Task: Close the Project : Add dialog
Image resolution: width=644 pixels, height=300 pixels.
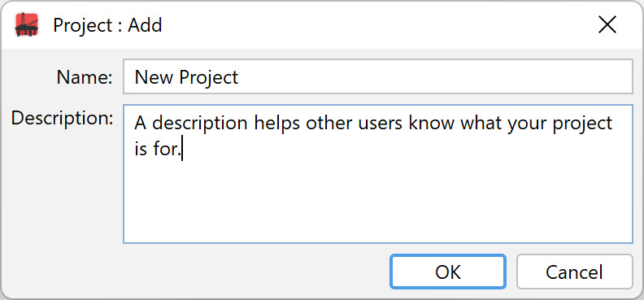Action: pos(607,25)
